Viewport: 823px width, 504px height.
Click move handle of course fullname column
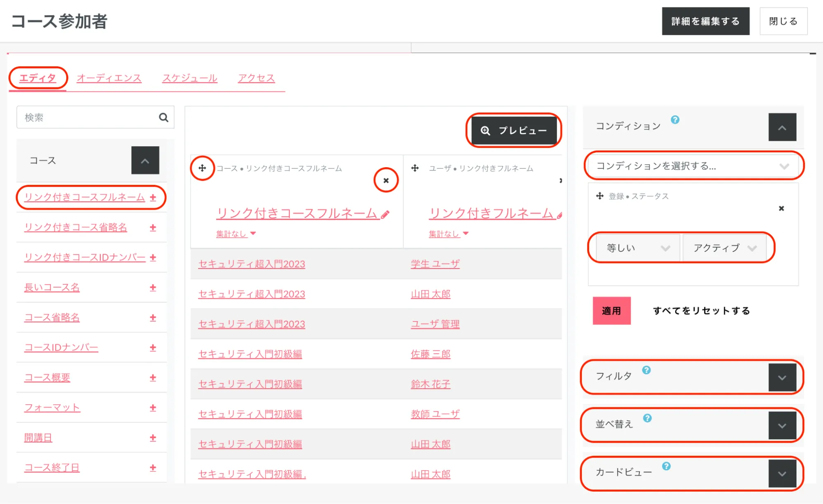point(202,168)
